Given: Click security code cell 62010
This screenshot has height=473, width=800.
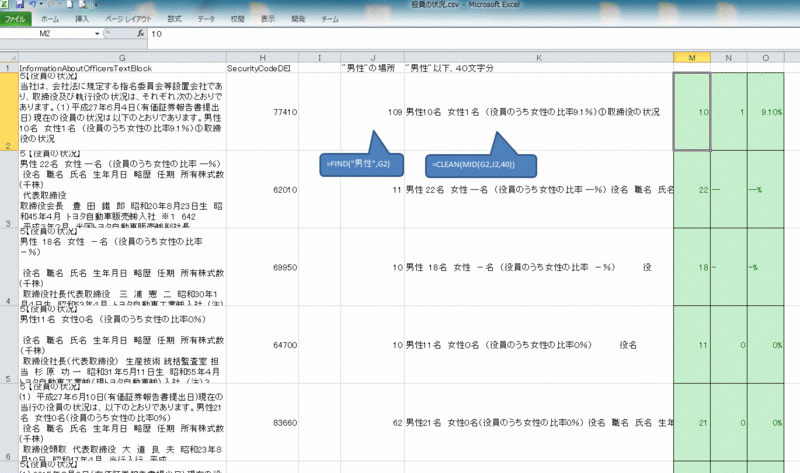Looking at the screenshot, I should tap(262, 189).
